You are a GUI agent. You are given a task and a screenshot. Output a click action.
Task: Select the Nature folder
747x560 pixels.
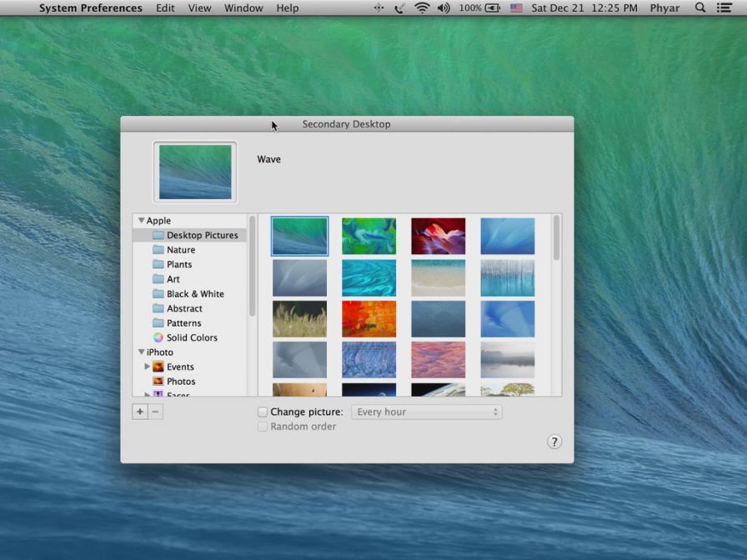[180, 250]
